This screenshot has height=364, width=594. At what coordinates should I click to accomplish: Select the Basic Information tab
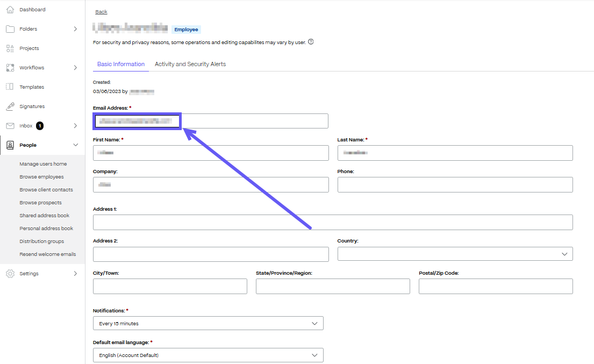pos(121,64)
